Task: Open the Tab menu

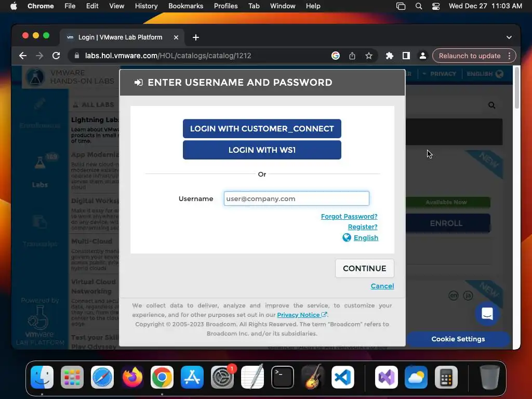Action: click(x=254, y=6)
